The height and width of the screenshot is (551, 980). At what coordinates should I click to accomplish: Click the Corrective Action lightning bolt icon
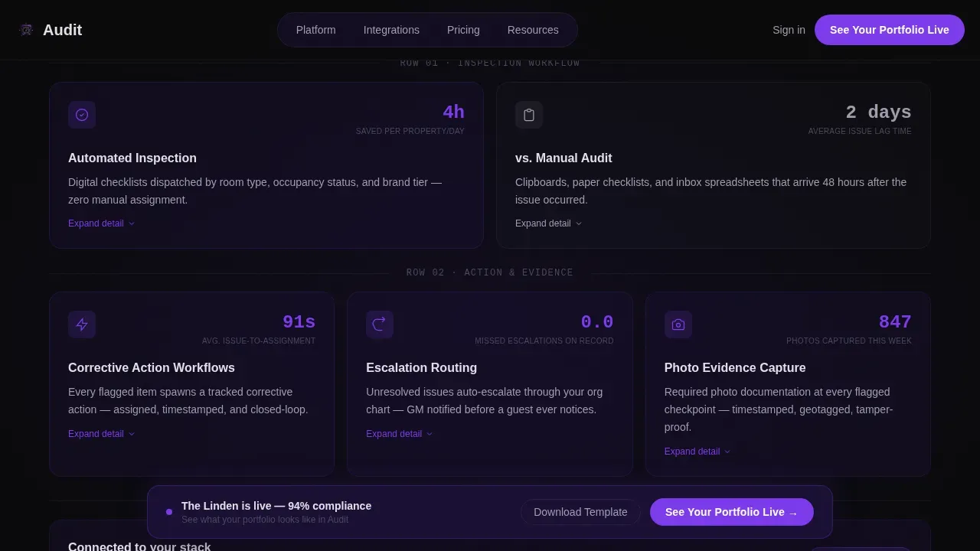[82, 324]
